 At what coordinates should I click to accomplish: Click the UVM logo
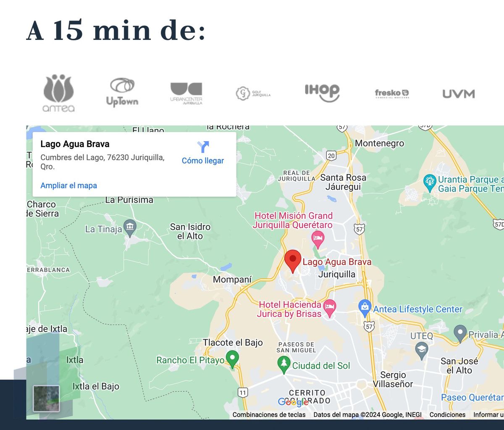coord(458,94)
